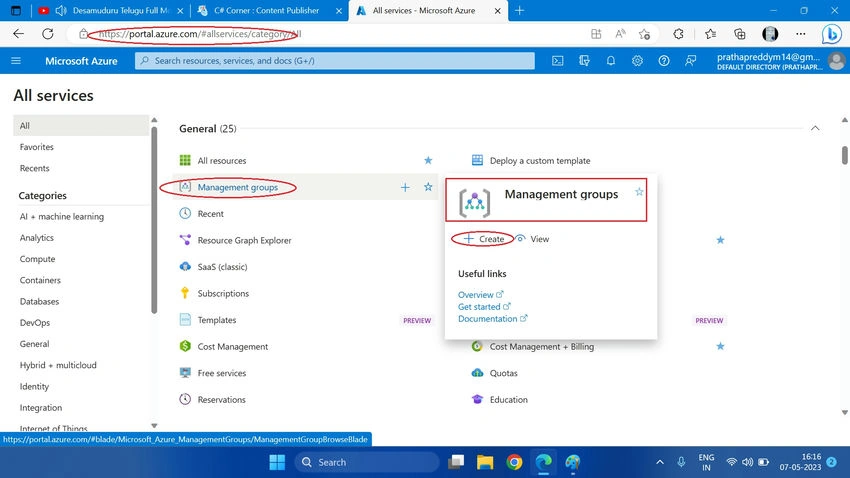This screenshot has width=850, height=478.
Task: Click the account avatar in Azure header
Action: (836, 61)
